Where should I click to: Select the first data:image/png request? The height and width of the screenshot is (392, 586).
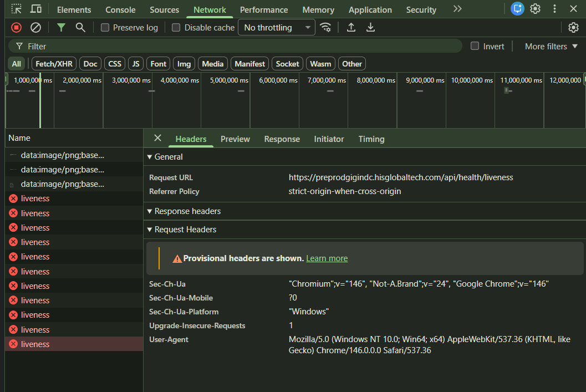click(x=74, y=155)
